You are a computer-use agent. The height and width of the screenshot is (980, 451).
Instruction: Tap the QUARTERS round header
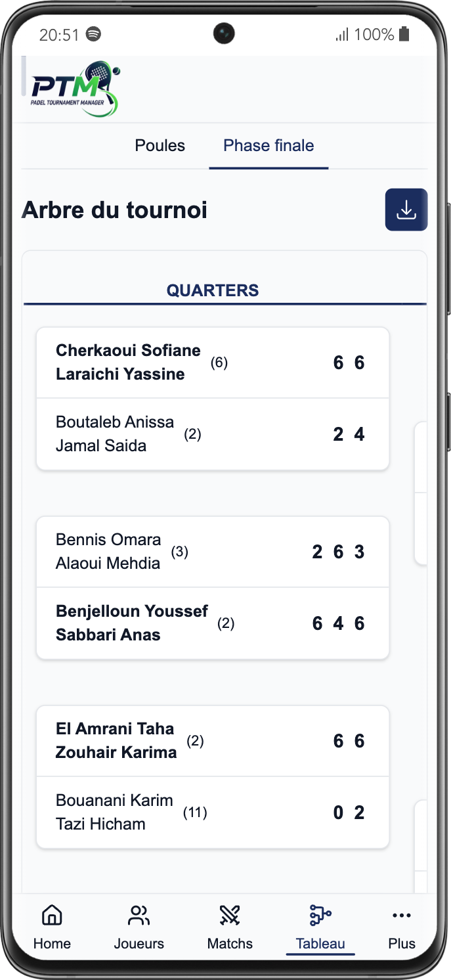(x=213, y=290)
